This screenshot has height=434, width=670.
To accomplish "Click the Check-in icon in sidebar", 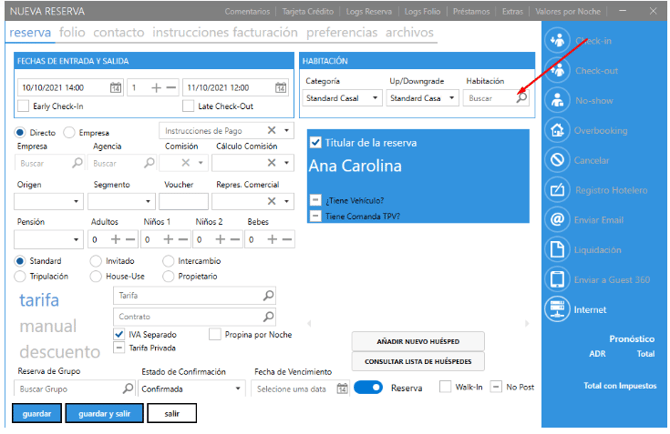I will [558, 41].
